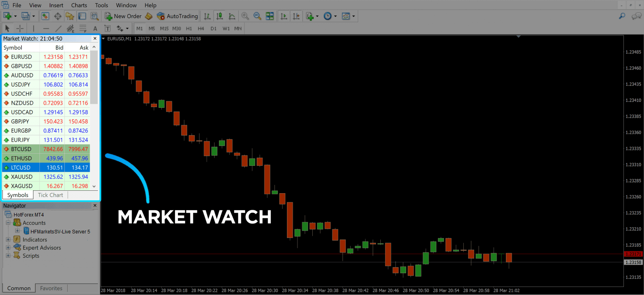Toggle the Navigator star-folder icon
644x295 pixels.
[x=70, y=16]
